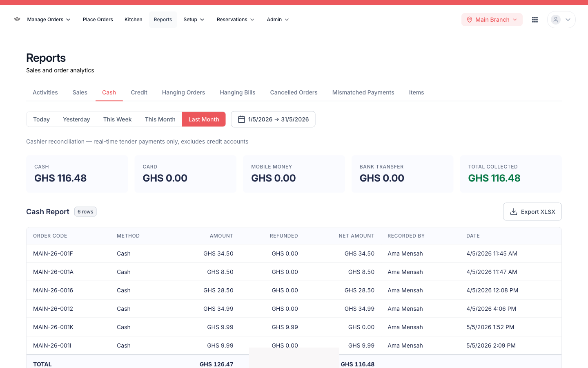The width and height of the screenshot is (588, 368).
Task: Open the user account chevron
Action: (x=568, y=20)
